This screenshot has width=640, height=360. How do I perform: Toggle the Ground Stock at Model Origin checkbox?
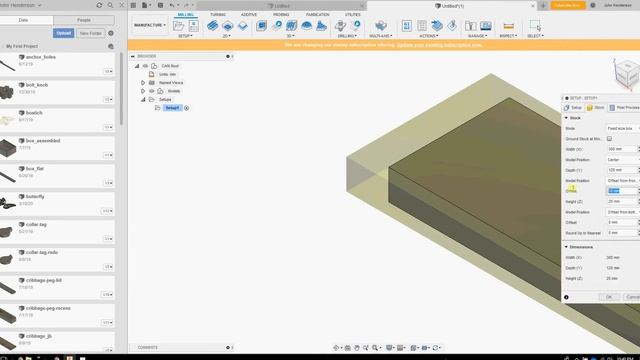tap(609, 139)
